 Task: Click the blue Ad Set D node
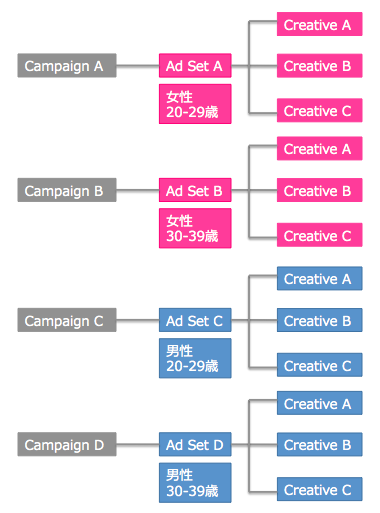[195, 444]
